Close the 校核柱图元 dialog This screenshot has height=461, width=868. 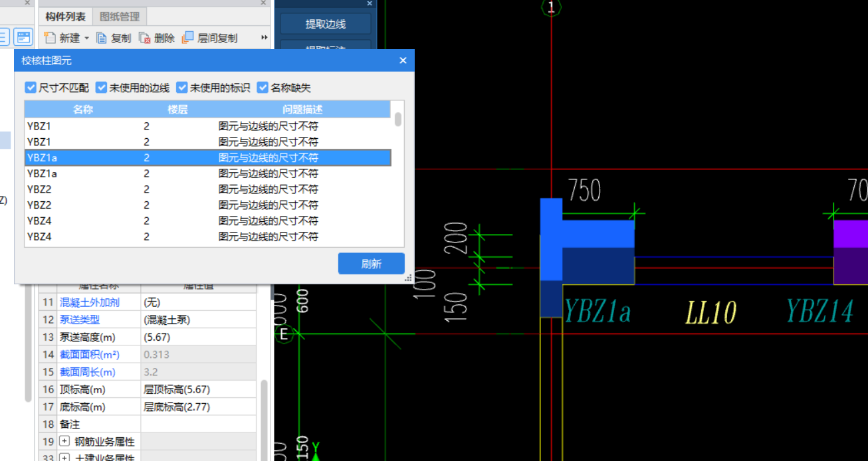(x=403, y=60)
